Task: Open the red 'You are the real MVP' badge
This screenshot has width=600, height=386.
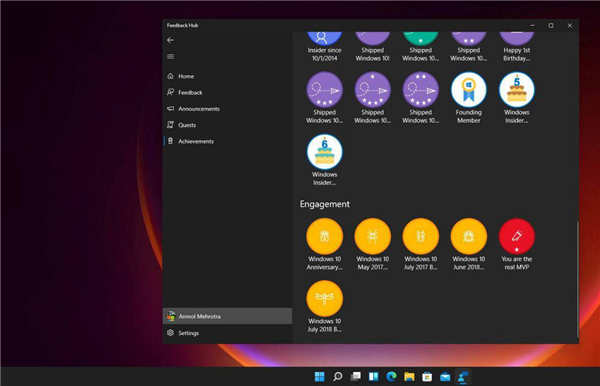Action: tap(517, 245)
